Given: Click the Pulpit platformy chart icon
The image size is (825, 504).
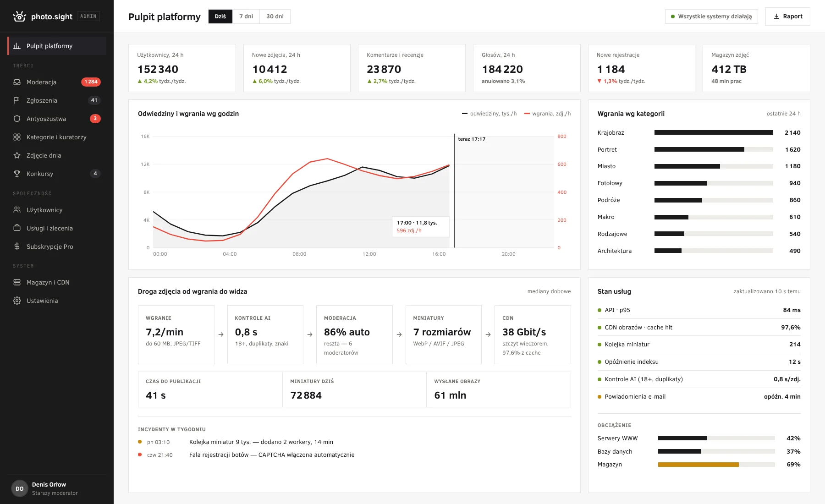Looking at the screenshot, I should coord(17,46).
